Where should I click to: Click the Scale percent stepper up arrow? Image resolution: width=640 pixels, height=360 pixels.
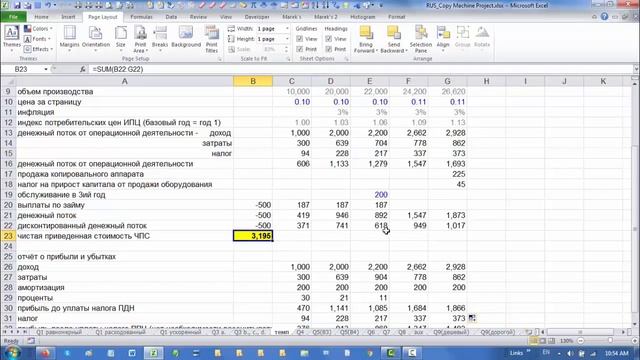point(287,47)
